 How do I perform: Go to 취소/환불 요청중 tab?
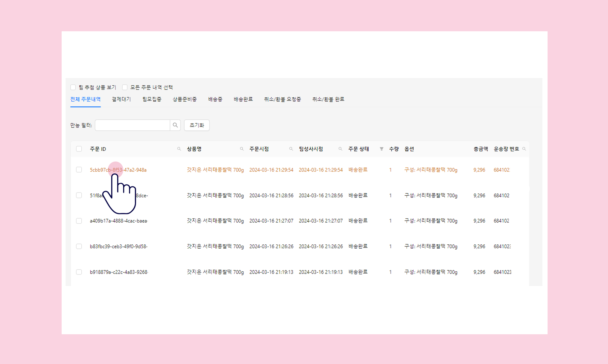tap(282, 99)
